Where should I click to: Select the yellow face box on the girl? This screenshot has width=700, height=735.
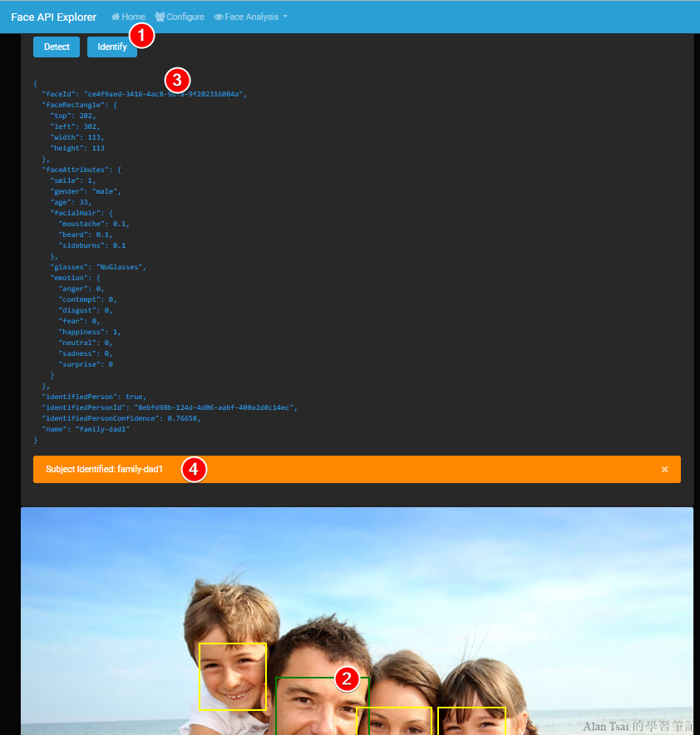(472, 721)
